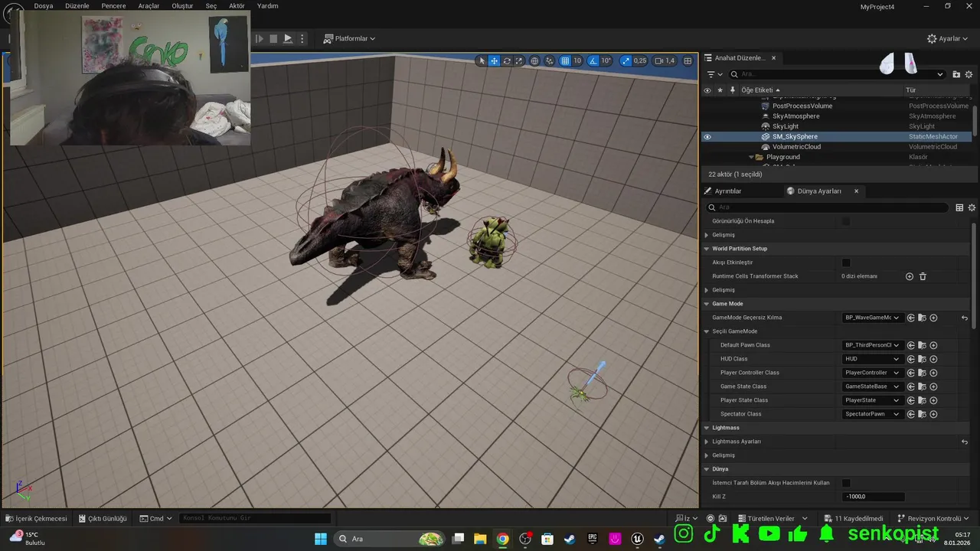
Task: Open the Yardım menu
Action: coord(267,5)
